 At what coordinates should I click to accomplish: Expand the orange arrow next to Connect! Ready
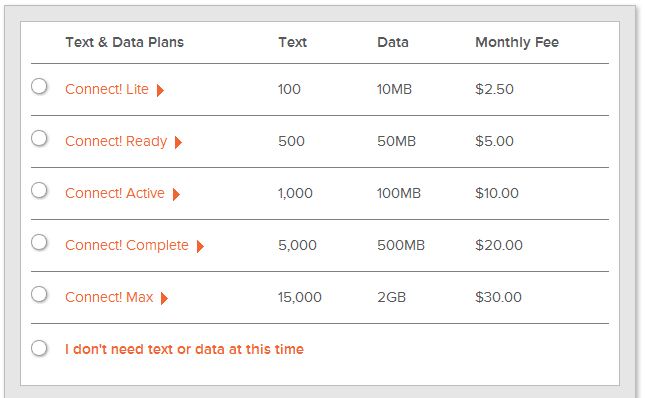(178, 142)
